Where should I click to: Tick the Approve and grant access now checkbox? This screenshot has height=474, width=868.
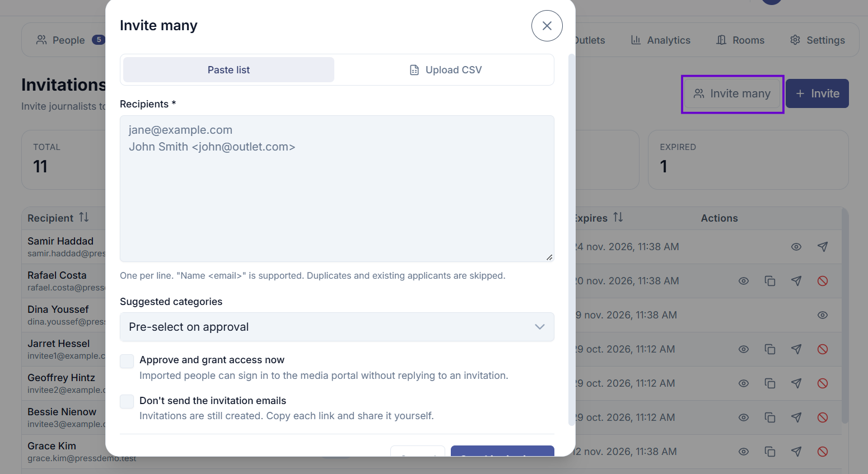(x=127, y=361)
